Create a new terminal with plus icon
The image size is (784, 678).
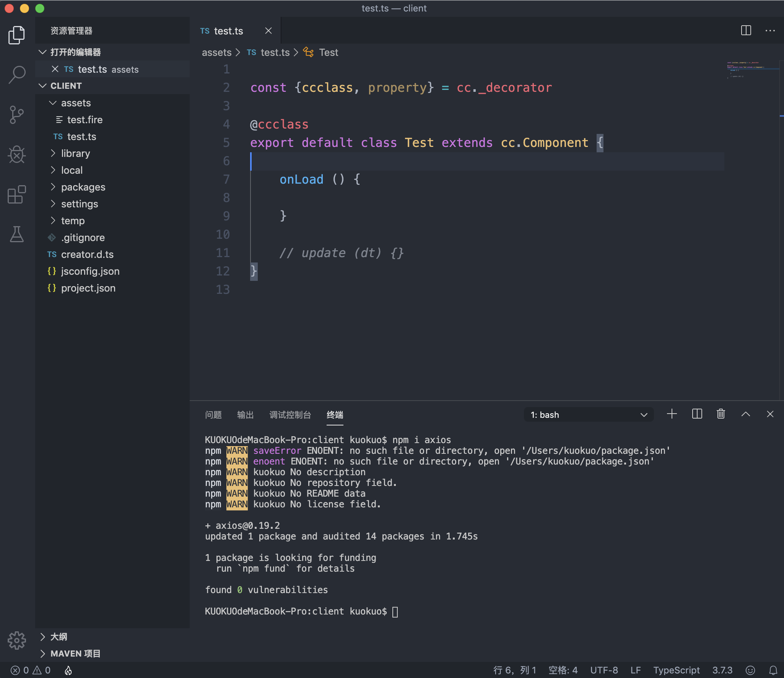click(672, 414)
